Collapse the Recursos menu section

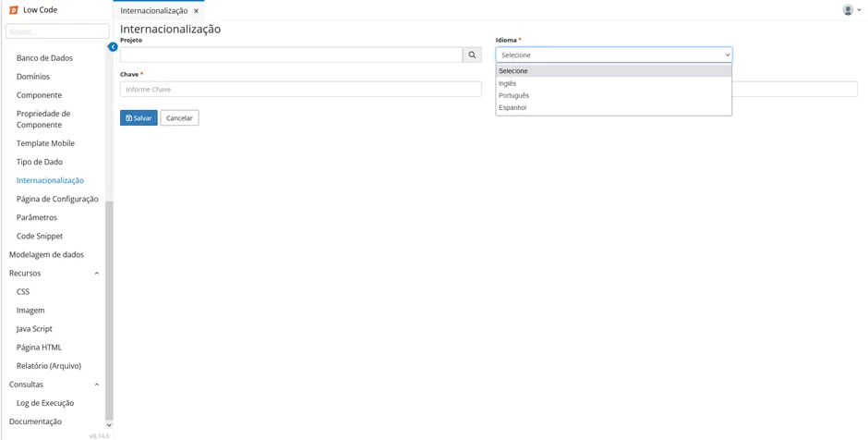tap(97, 274)
